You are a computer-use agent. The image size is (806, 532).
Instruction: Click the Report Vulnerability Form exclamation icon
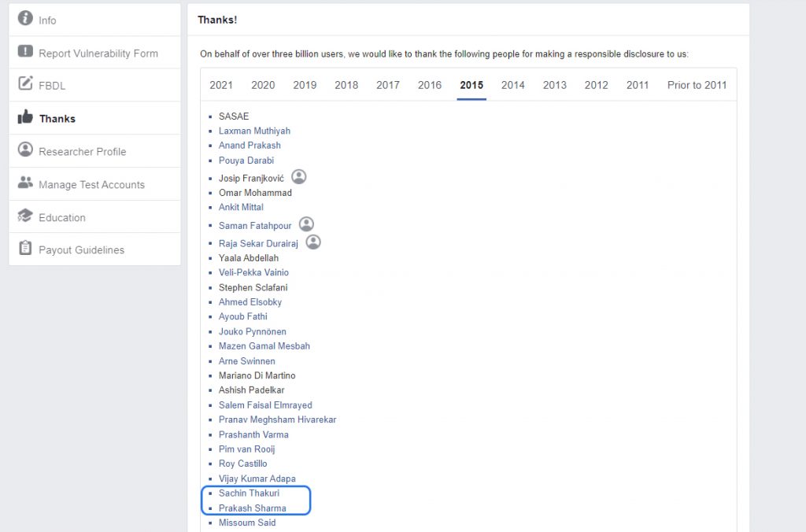tap(25, 51)
